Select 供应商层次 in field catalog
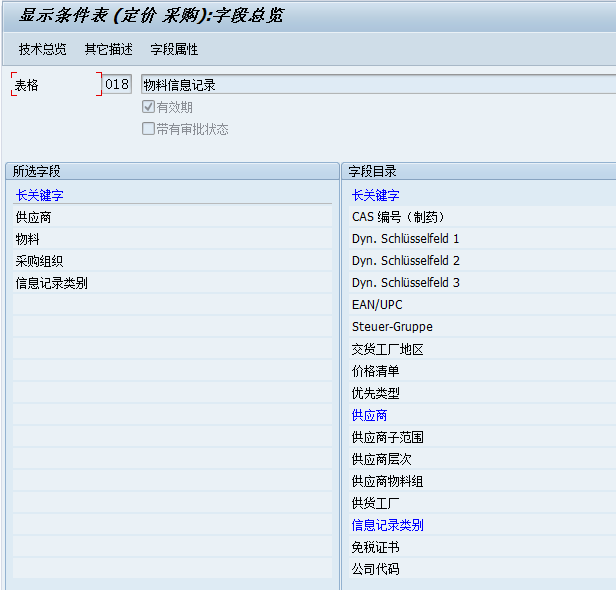 pyautogui.click(x=482, y=459)
